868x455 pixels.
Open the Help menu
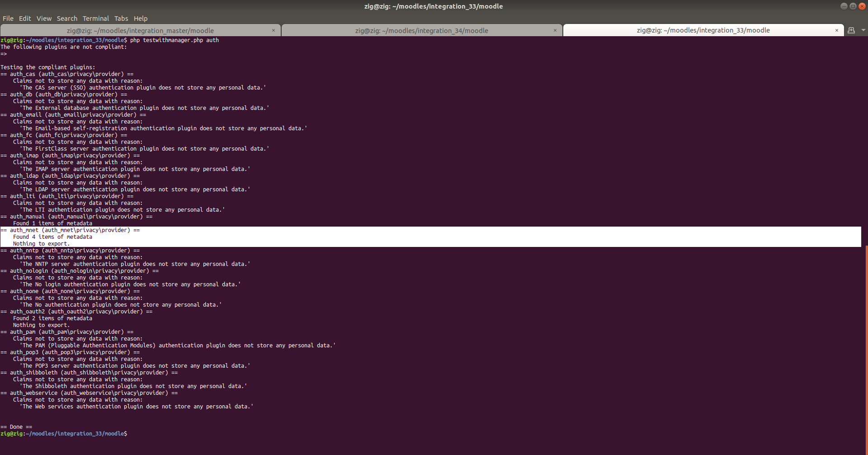point(141,19)
